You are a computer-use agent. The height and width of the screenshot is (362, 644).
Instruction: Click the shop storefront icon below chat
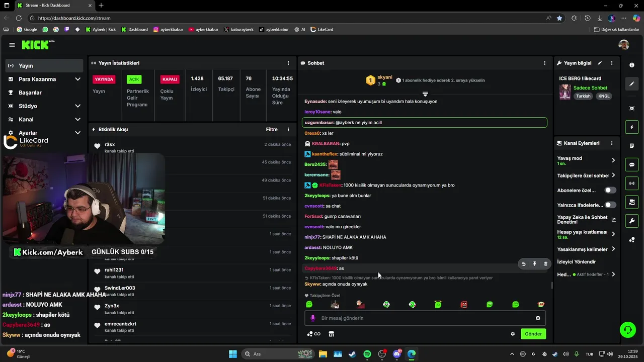[331, 334]
